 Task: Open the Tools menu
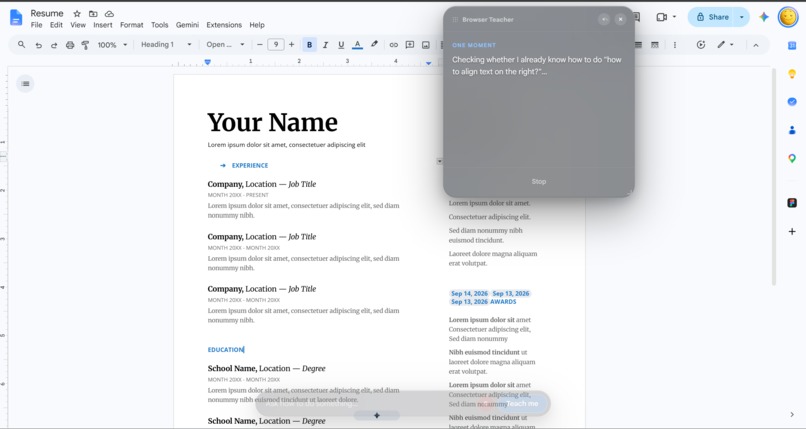[159, 25]
